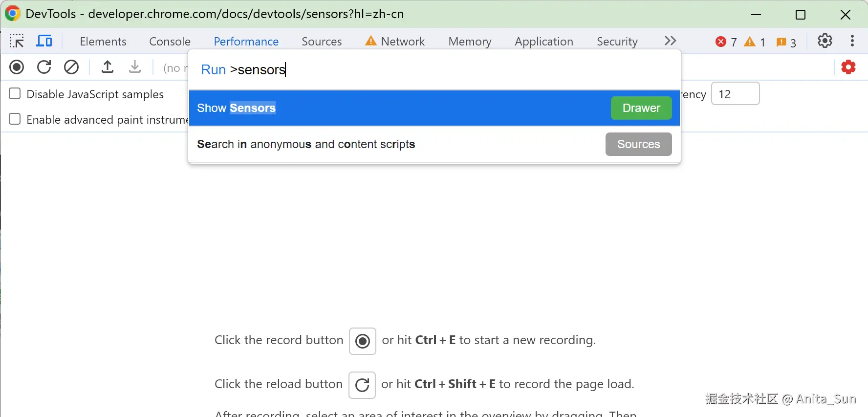Click the reload and record icon
The image size is (868, 417).
[x=44, y=67]
